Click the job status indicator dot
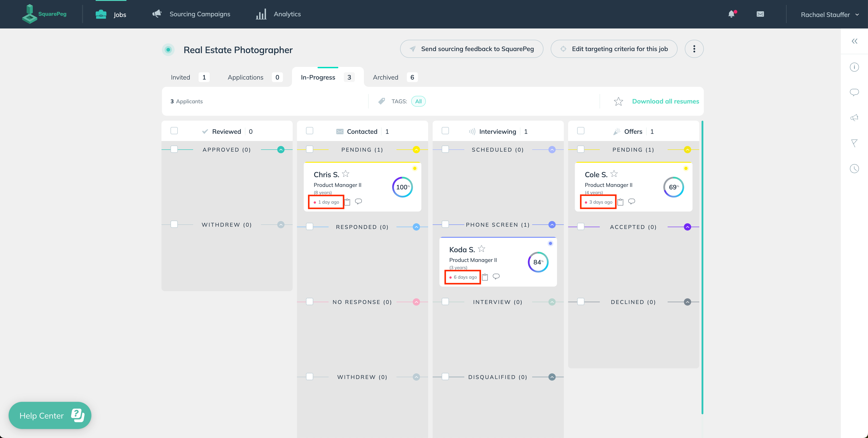Viewport: 868px width, 438px height. pyautogui.click(x=168, y=50)
